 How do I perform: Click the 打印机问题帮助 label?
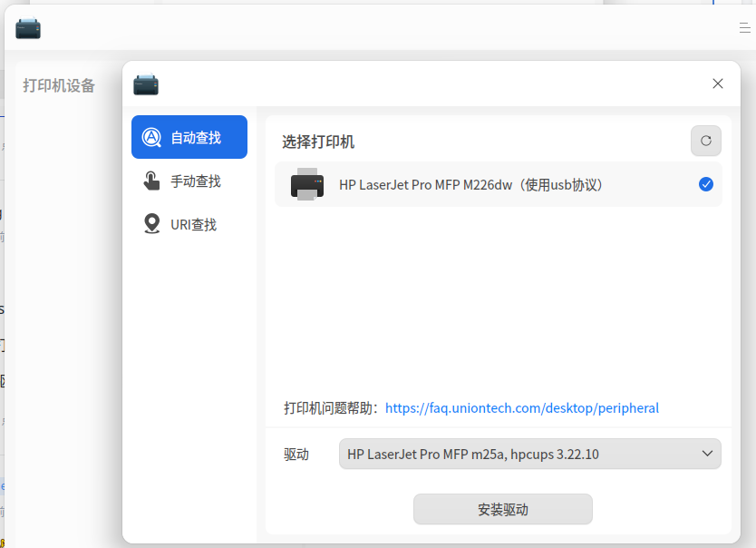coord(330,408)
